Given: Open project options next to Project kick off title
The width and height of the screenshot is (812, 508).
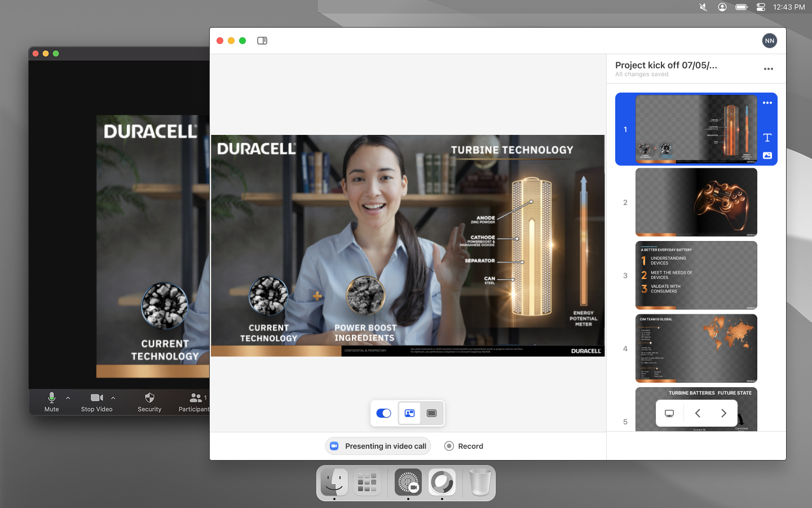Looking at the screenshot, I should click(768, 69).
